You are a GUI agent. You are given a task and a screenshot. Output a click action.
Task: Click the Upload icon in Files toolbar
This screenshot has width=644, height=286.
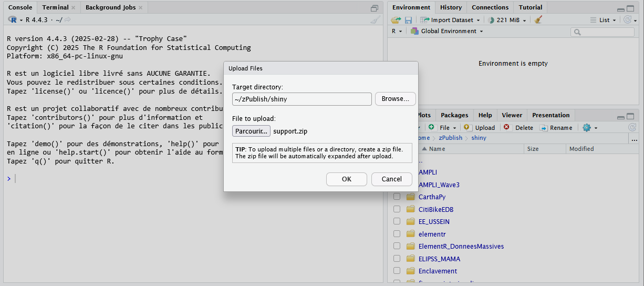(x=468, y=128)
